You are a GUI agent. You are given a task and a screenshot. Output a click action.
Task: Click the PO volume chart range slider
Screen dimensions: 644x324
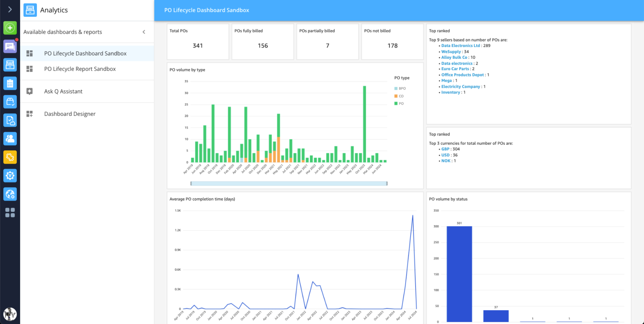pyautogui.click(x=288, y=183)
